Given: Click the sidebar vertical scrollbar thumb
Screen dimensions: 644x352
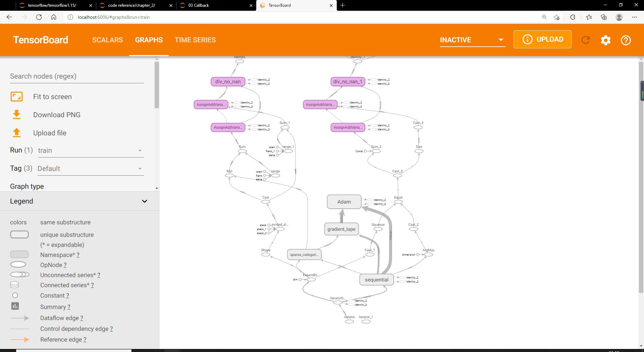Looking at the screenshot, I should pyautogui.click(x=157, y=85).
